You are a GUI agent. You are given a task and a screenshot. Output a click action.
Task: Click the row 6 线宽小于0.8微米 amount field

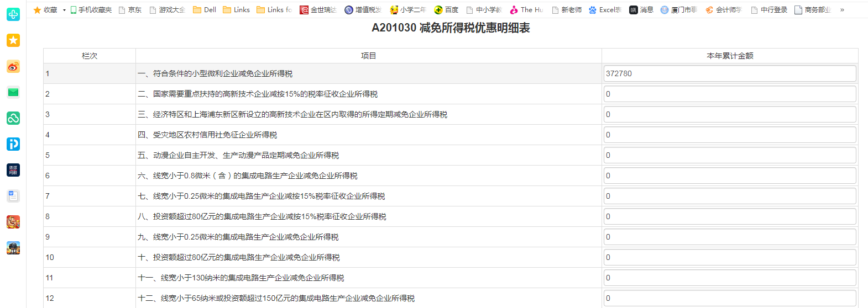(730, 176)
